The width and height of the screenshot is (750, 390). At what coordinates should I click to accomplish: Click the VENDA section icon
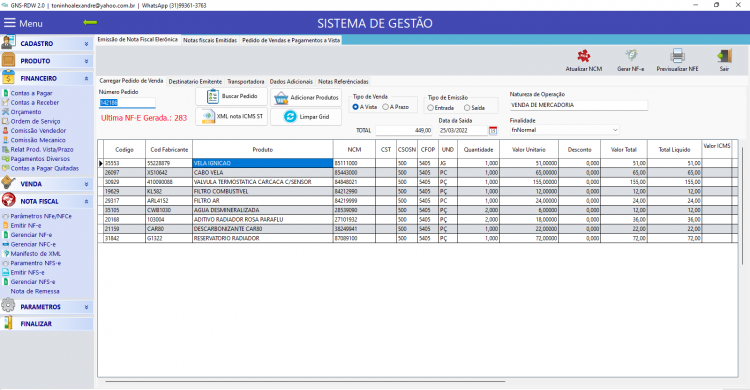[8, 183]
